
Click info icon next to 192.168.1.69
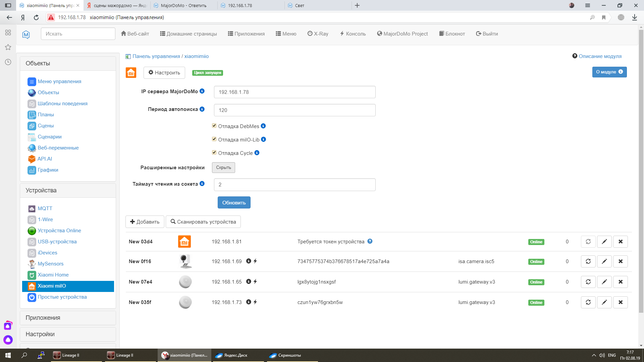249,261
